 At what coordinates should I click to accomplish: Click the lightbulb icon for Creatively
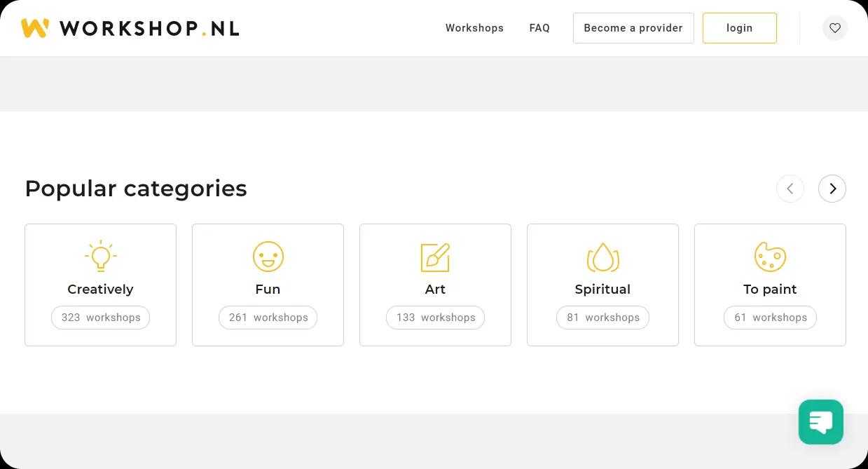click(x=100, y=257)
